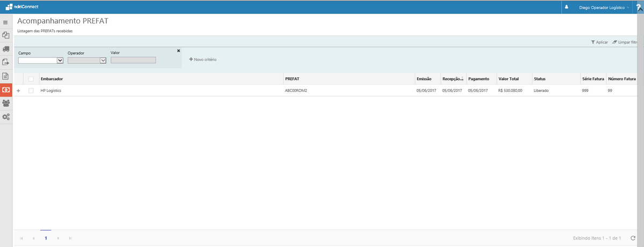Open the documents copy icon in sidebar
This screenshot has height=247, width=644.
click(6, 35)
